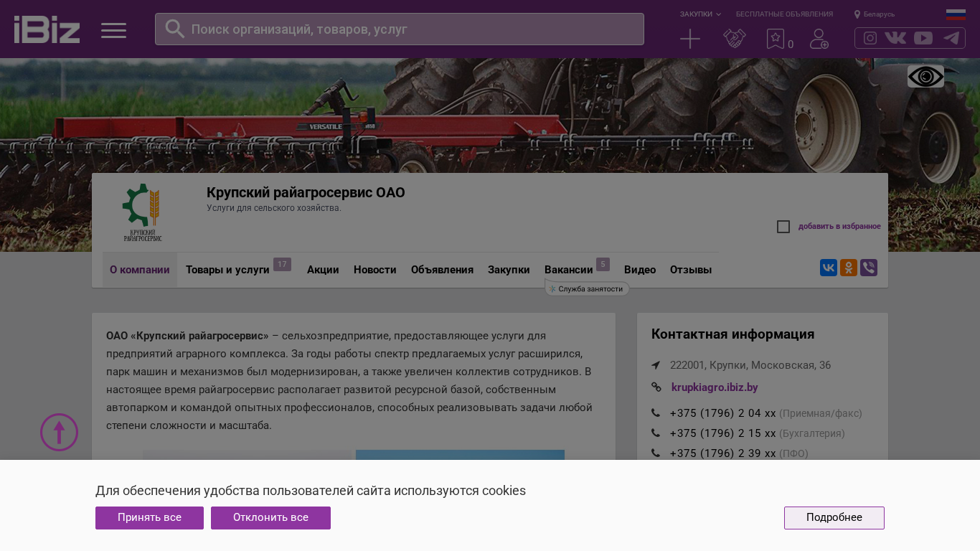Click the address 222001, Крупки, Московская, 36

click(750, 365)
